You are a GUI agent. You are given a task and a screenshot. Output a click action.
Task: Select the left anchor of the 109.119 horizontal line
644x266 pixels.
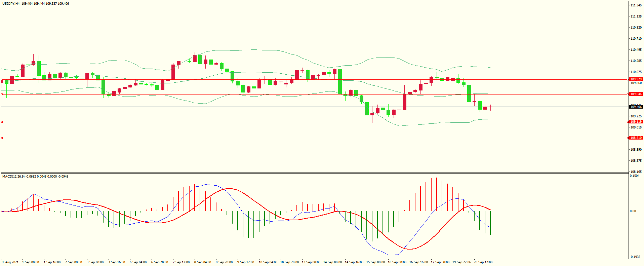click(x=2, y=122)
